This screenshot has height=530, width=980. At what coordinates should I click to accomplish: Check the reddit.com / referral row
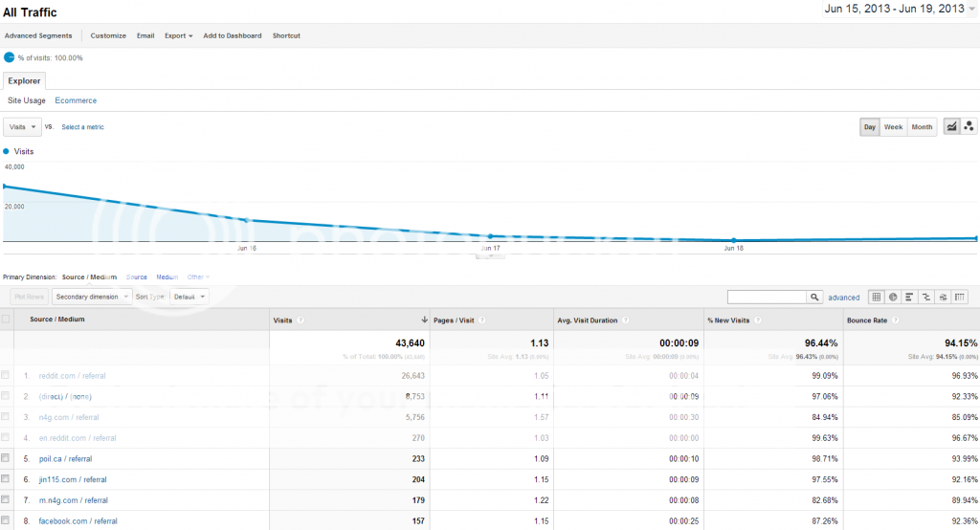6,375
